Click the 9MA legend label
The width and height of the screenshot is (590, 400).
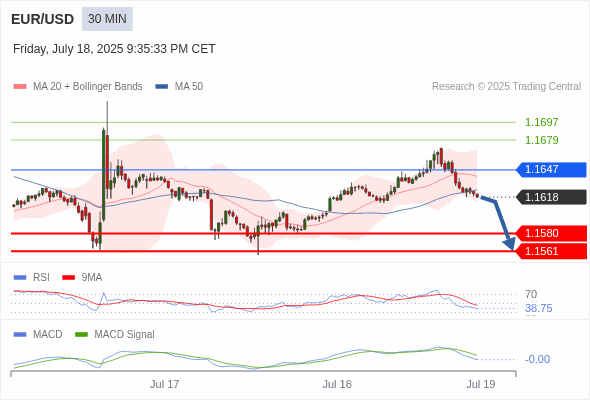point(92,278)
